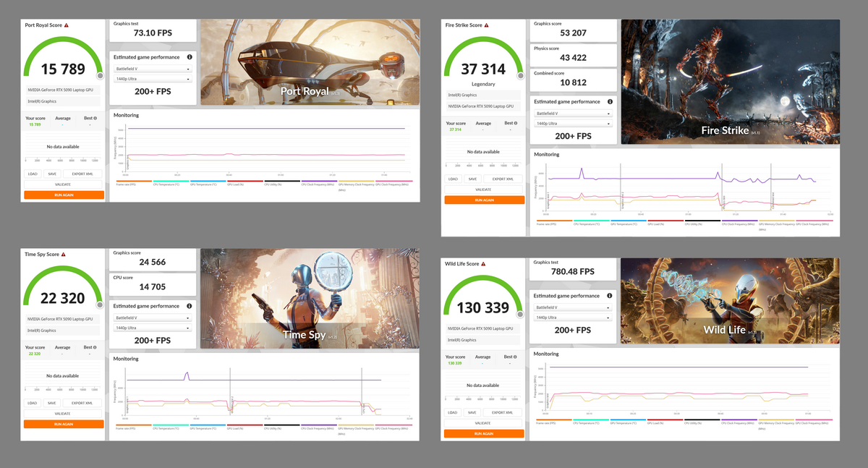868x468 pixels.
Task: Click VALIDATE in the Fire Strike panel
Action: 484,190
